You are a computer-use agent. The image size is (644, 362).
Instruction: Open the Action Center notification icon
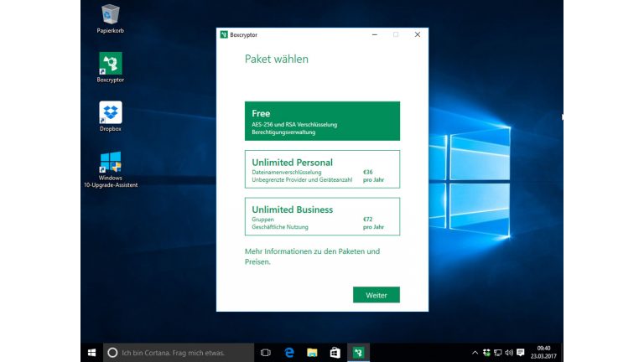pyautogui.click(x=521, y=353)
